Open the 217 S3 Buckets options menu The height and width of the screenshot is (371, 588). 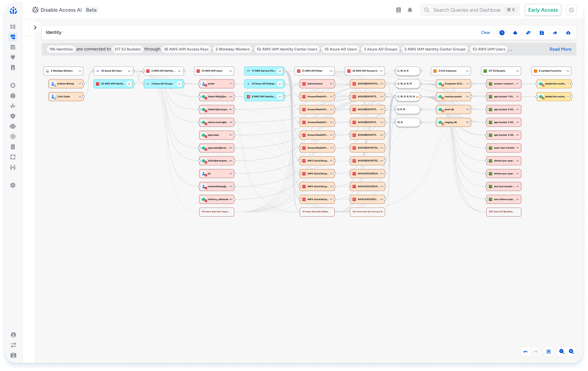[x=518, y=71]
